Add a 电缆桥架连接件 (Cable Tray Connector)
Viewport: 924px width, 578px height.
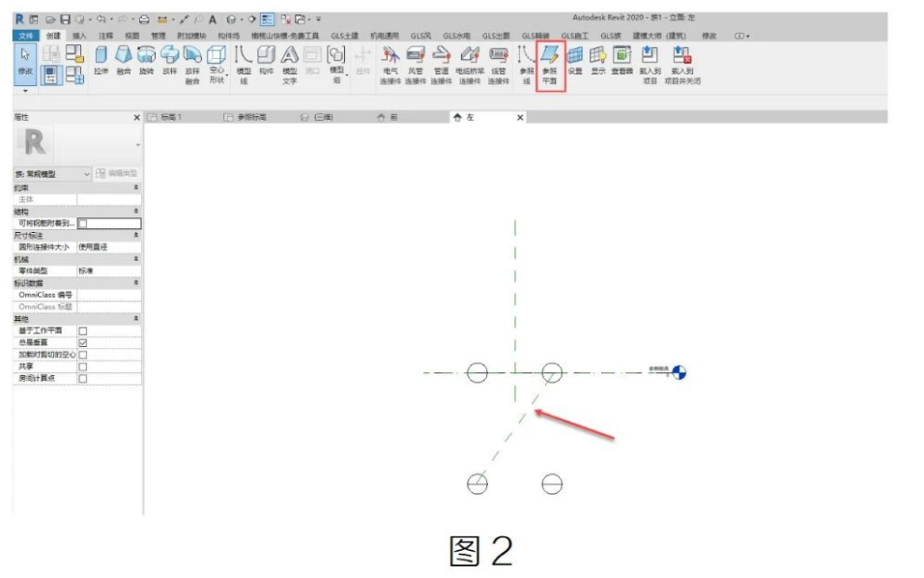(470, 65)
